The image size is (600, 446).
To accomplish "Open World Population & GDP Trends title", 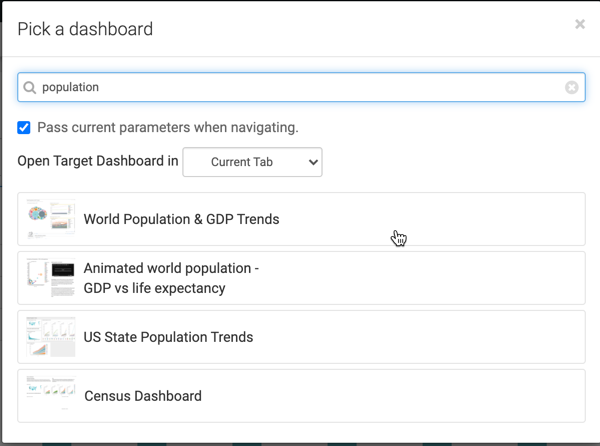I will pos(181,219).
